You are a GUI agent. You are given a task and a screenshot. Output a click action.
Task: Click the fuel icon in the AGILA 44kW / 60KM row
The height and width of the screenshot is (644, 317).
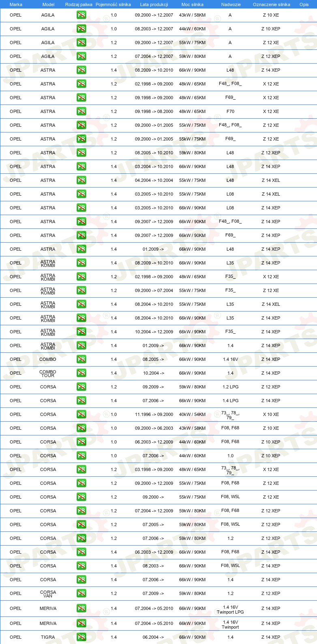tap(81, 29)
